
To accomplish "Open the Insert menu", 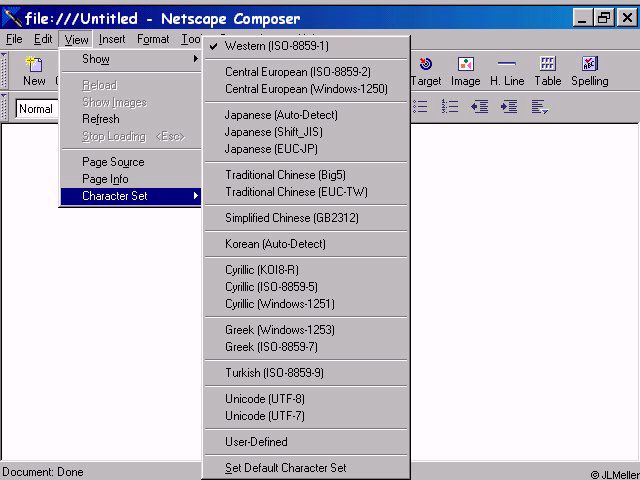I will 112,39.
